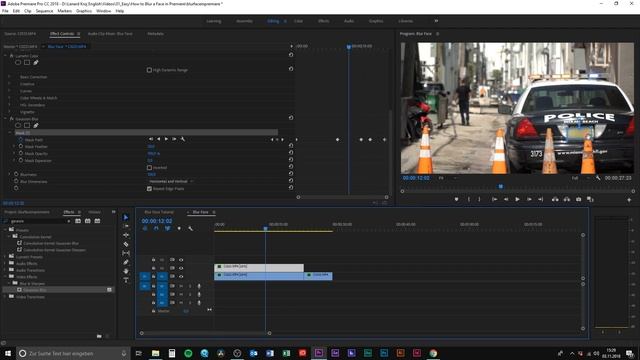Select the Ripple Edit tool
This screenshot has height=360, width=640.
click(126, 235)
